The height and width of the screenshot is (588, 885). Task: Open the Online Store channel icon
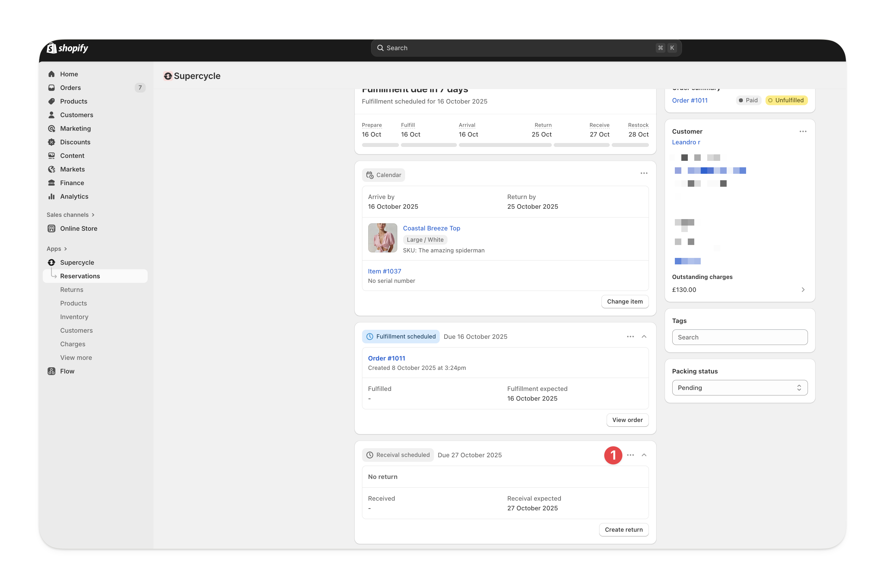tap(51, 228)
